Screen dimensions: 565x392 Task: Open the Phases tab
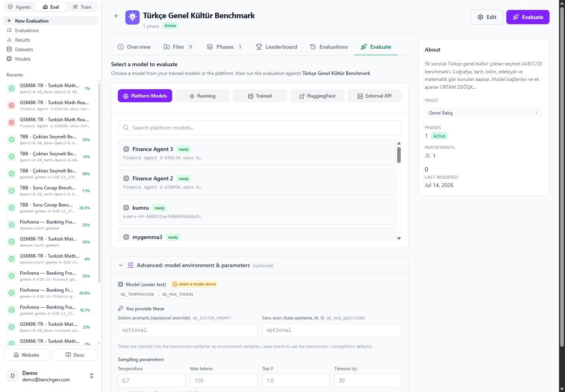click(225, 47)
